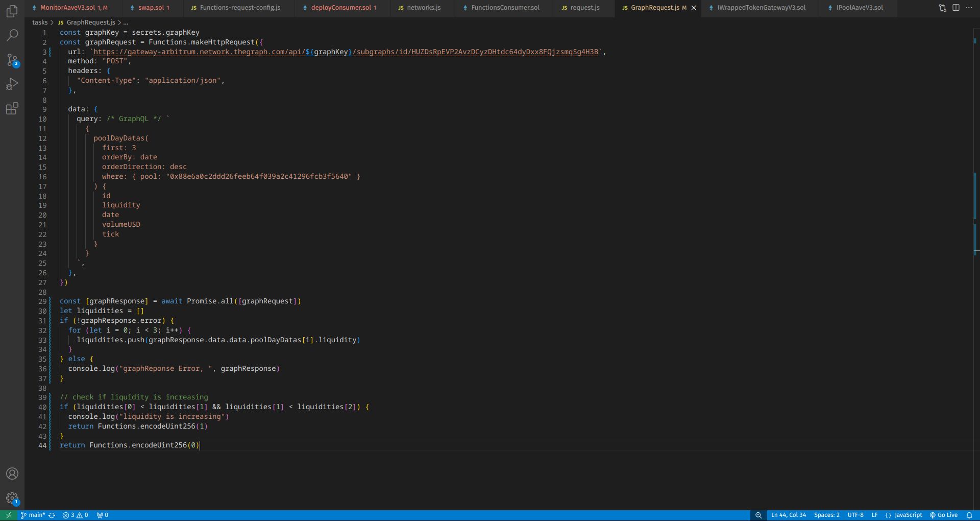
Task: Switch to request.js tab
Action: point(584,8)
